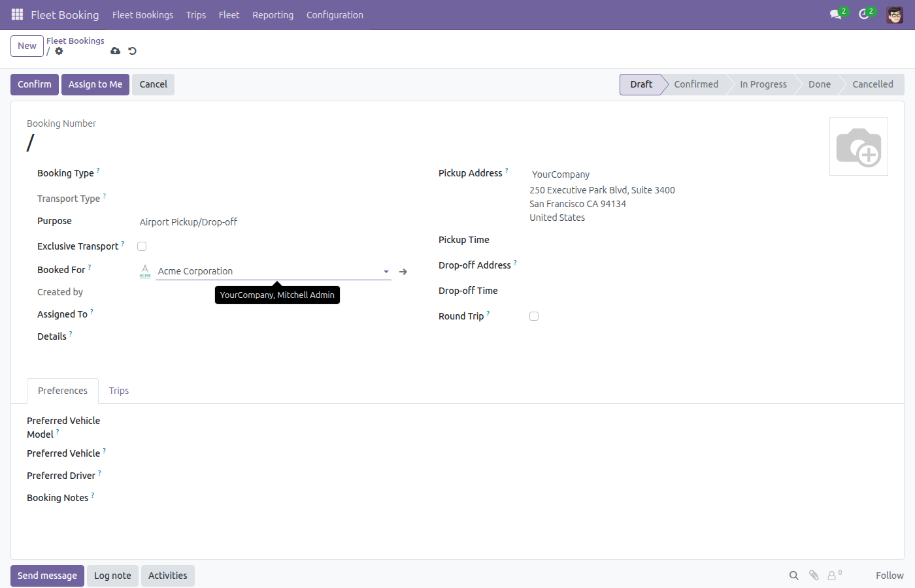Open the apps grid menu icon
915x588 pixels.
[x=18, y=14]
